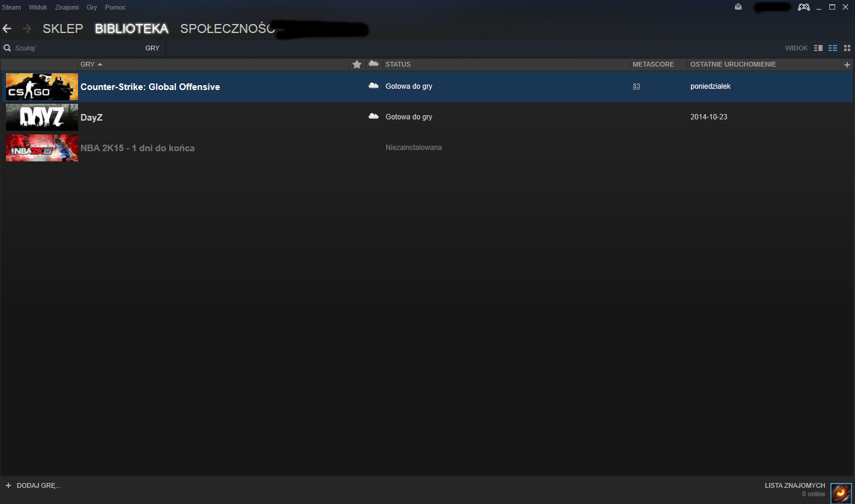
Task: Click the poniedziałek last played value
Action: pos(710,86)
